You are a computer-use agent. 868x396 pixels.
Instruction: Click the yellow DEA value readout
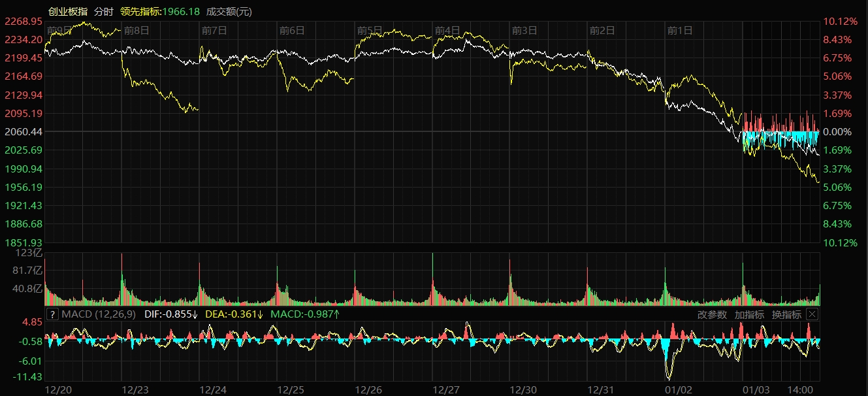pos(234,314)
